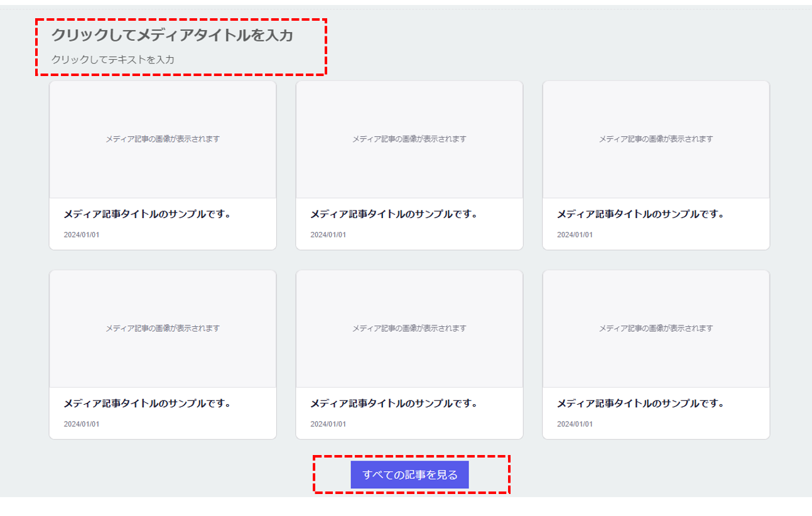
Task: Select image placeholder of top-right article card
Action: [656, 139]
